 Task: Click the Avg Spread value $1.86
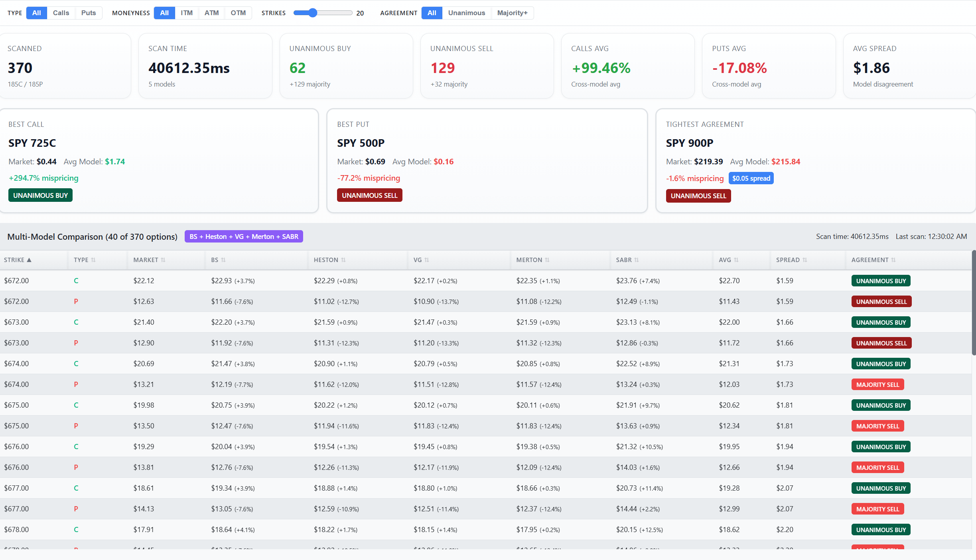coord(871,68)
